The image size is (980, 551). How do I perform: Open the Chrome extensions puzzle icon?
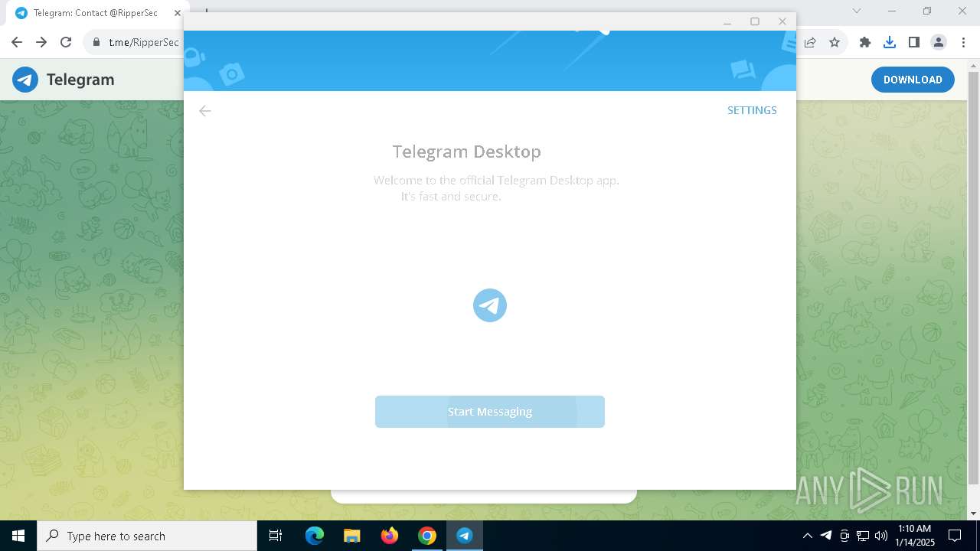(865, 42)
